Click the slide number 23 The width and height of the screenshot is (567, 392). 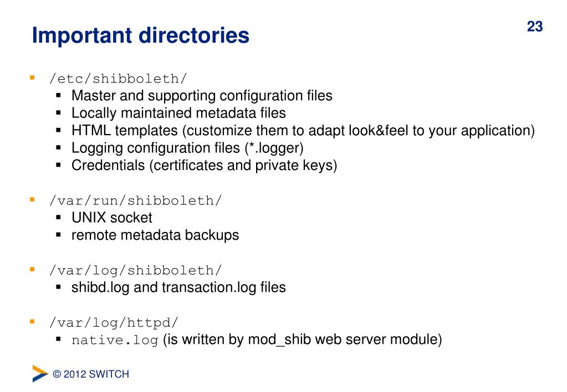(535, 27)
